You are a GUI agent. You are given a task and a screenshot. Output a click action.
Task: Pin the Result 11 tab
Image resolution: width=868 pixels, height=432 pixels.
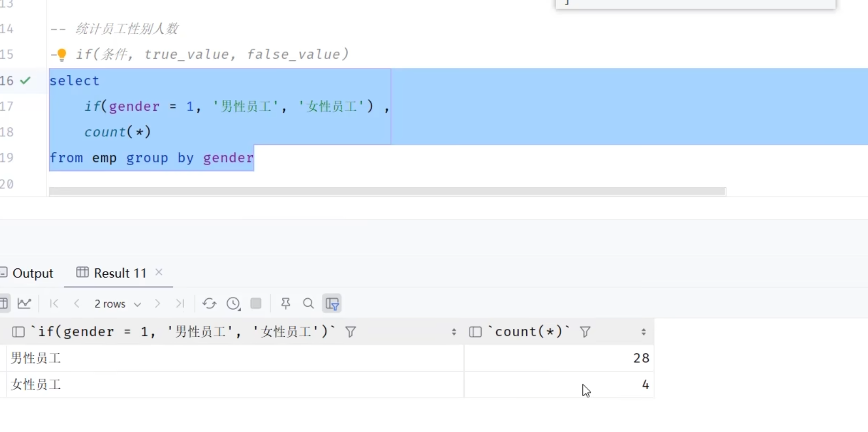click(286, 304)
